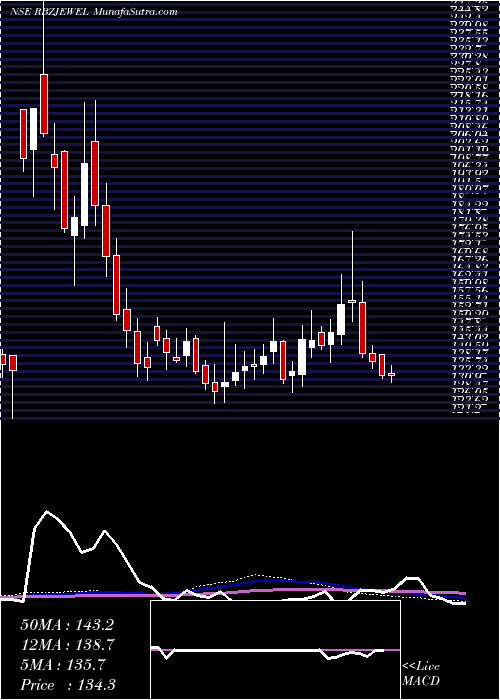The width and height of the screenshot is (500, 700).
Task: Click the 12MA : 138.7 value
Action: [x=67, y=644]
